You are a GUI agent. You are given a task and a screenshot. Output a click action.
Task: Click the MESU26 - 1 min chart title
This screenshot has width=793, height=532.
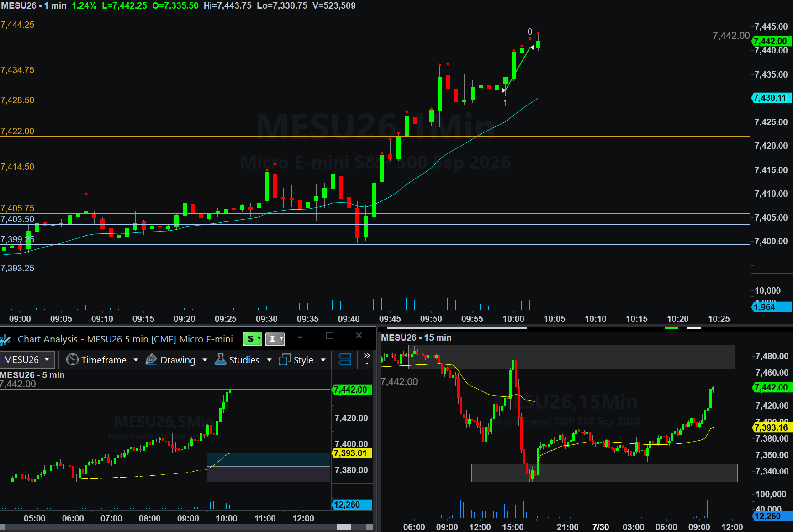tap(34, 6)
